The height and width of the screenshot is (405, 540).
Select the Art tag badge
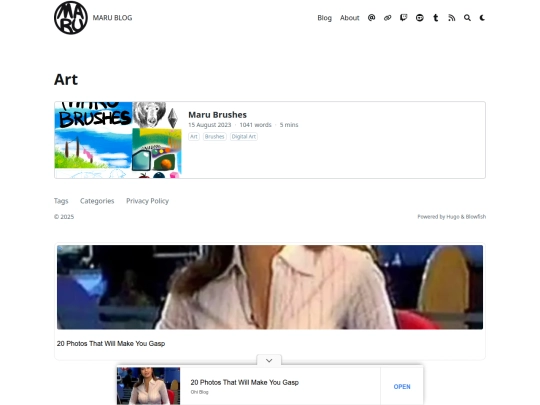click(194, 136)
